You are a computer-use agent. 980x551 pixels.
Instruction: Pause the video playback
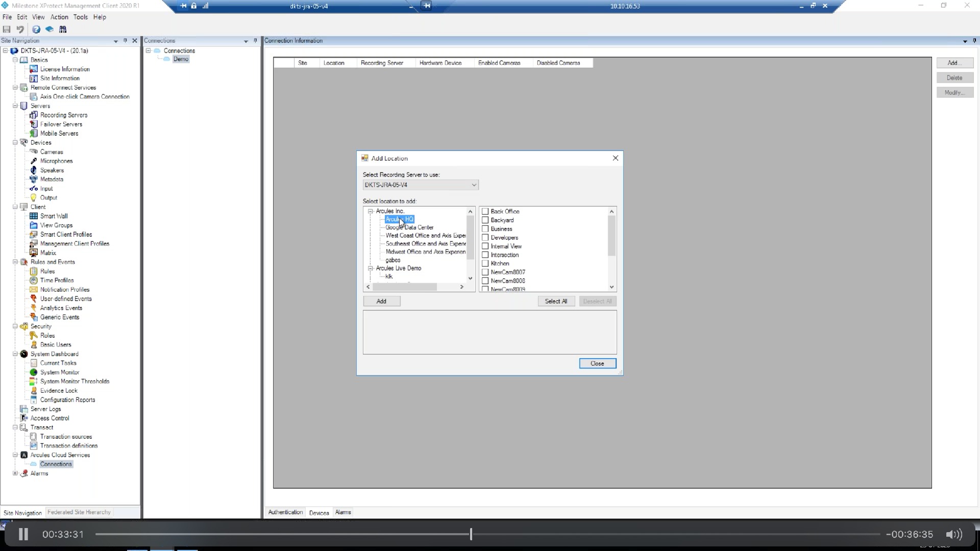click(23, 534)
